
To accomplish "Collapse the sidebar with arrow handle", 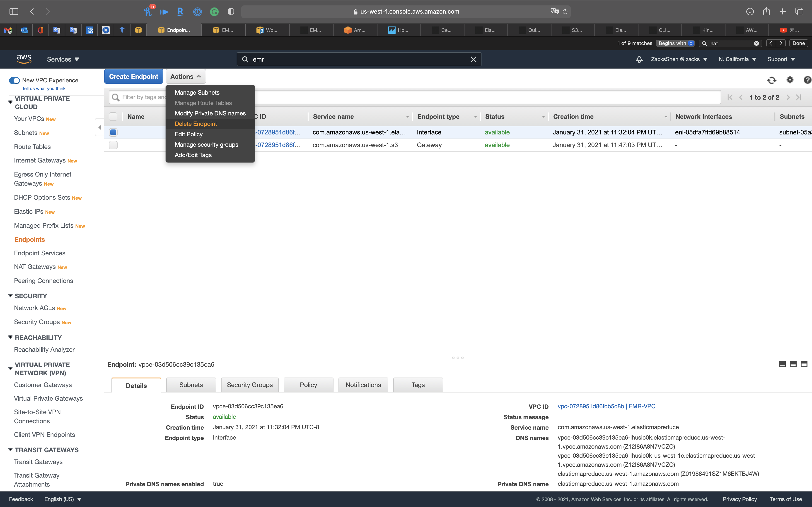I will pyautogui.click(x=99, y=127).
